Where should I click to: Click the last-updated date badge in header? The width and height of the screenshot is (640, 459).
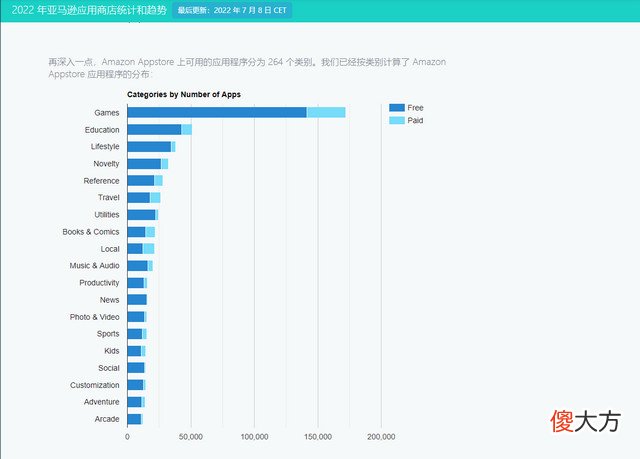click(x=233, y=10)
